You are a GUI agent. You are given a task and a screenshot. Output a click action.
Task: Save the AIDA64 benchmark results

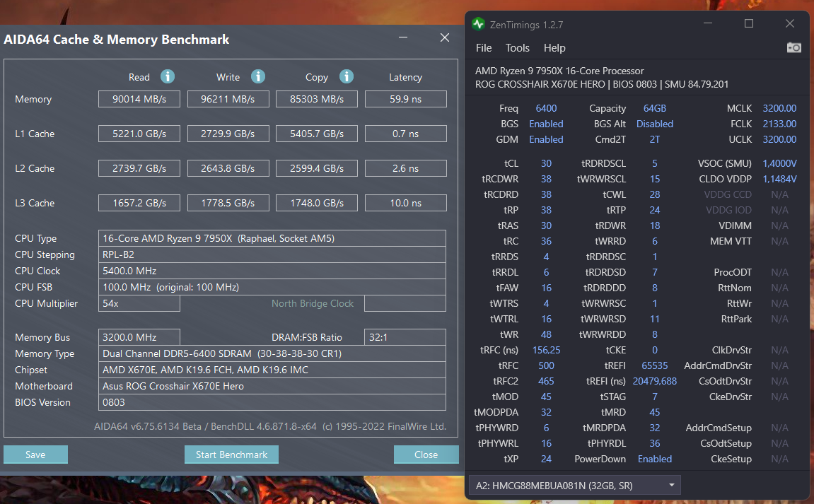(x=35, y=455)
